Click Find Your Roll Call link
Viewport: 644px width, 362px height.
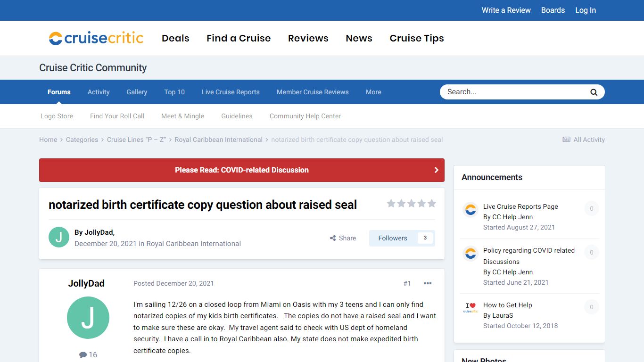[117, 116]
